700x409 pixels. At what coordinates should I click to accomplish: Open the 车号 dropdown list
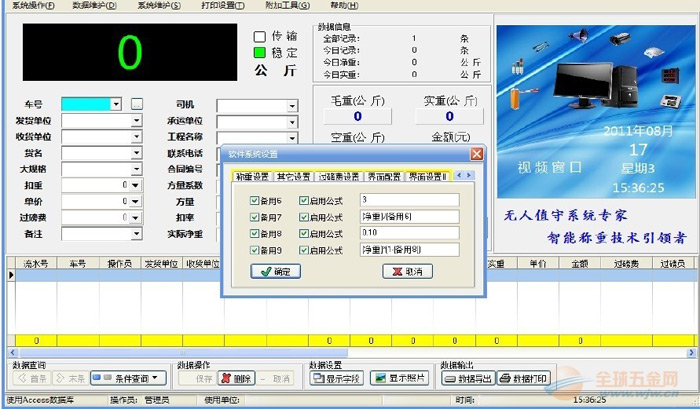click(116, 104)
